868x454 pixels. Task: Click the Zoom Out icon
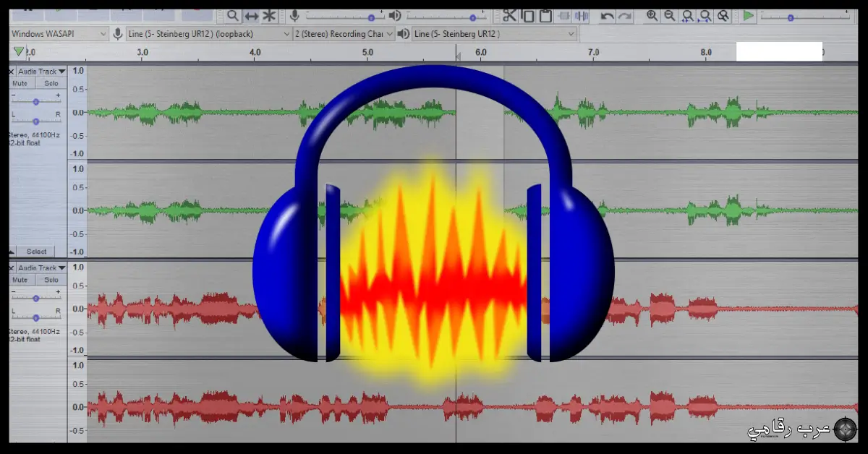pos(670,15)
